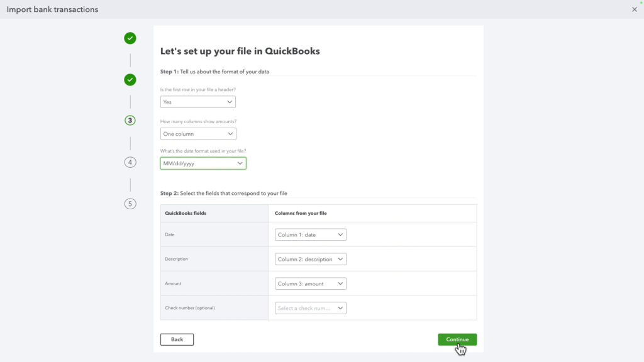Change the MM/dd/yyyy date format dropdown
Image resolution: width=644 pixels, height=362 pixels.
(x=203, y=162)
